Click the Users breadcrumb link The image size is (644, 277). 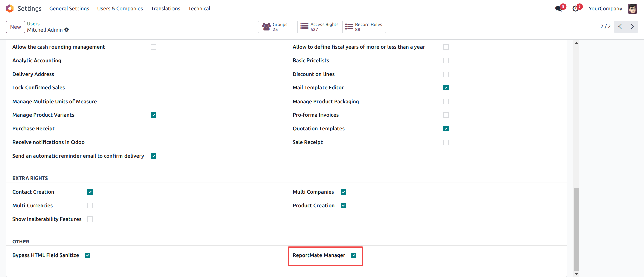33,24
